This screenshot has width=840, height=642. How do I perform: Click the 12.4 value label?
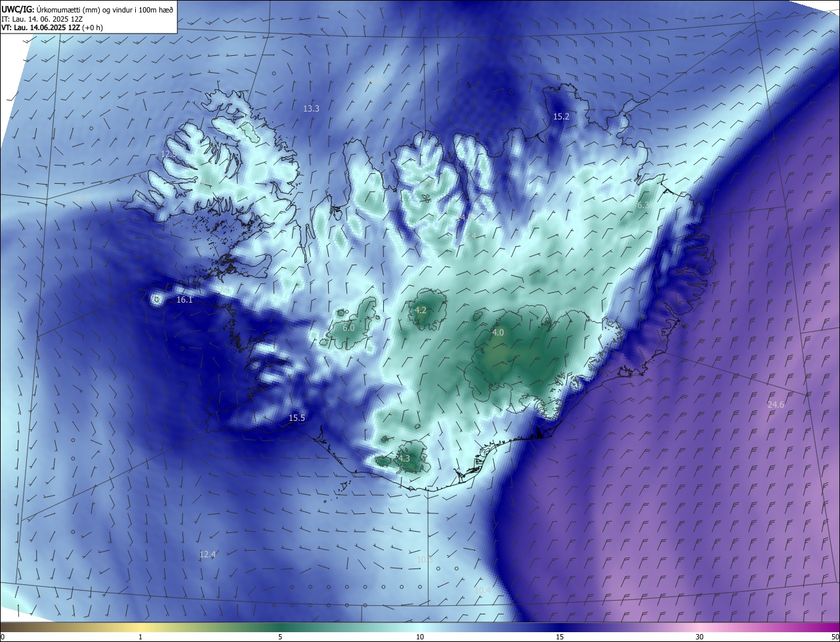pos(207,554)
